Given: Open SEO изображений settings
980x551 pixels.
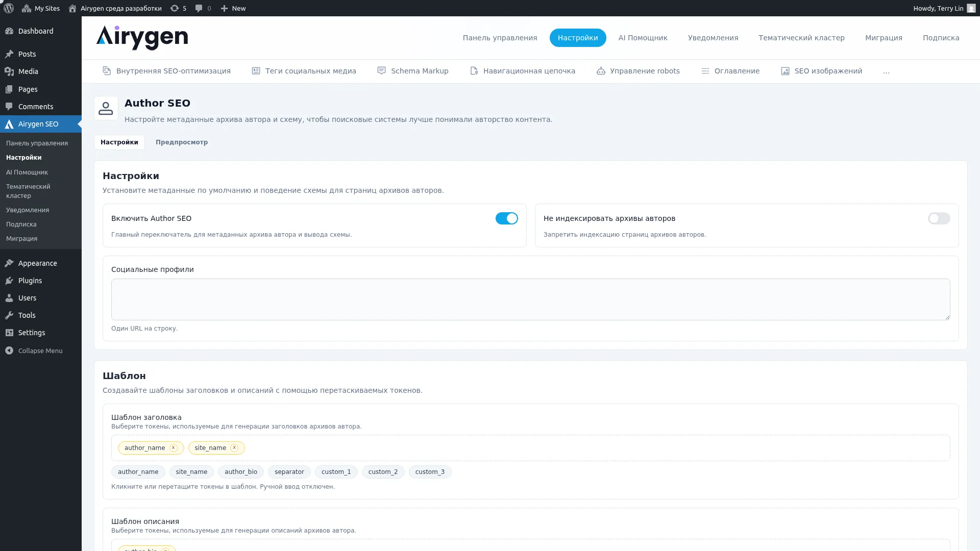Looking at the screenshot, I should pos(821,71).
